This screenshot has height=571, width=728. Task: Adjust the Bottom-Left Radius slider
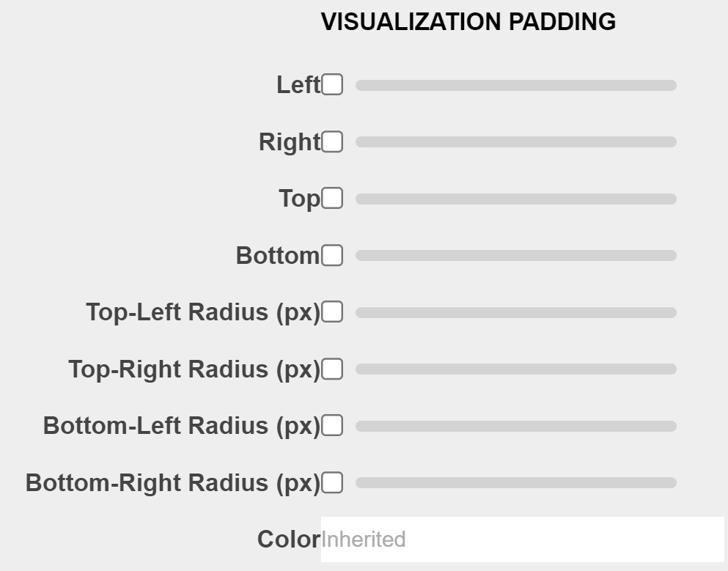click(515, 427)
